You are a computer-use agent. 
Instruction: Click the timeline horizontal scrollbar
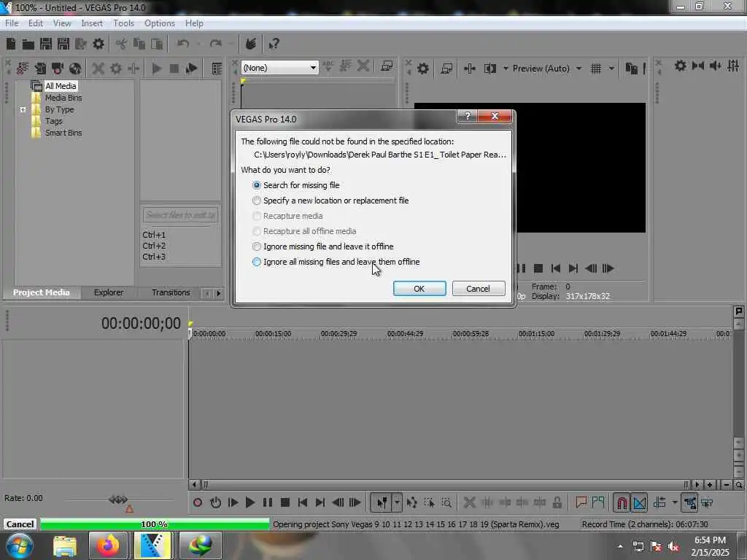[x=446, y=485]
